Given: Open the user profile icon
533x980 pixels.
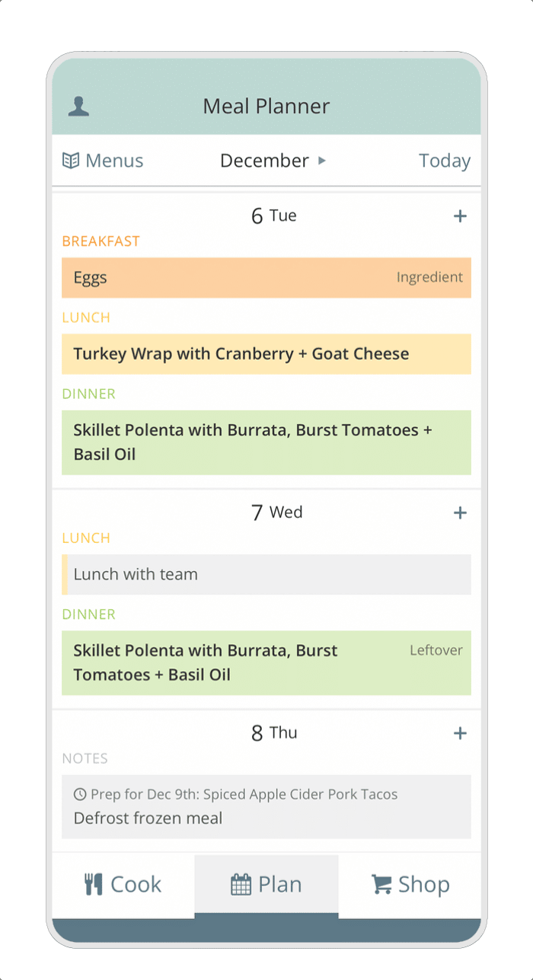Looking at the screenshot, I should 78,107.
